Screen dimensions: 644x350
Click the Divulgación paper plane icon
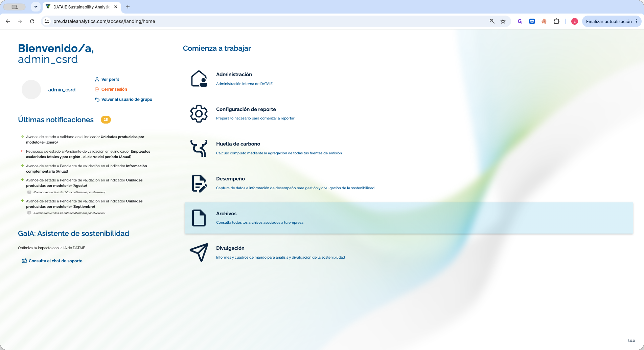[x=199, y=253]
